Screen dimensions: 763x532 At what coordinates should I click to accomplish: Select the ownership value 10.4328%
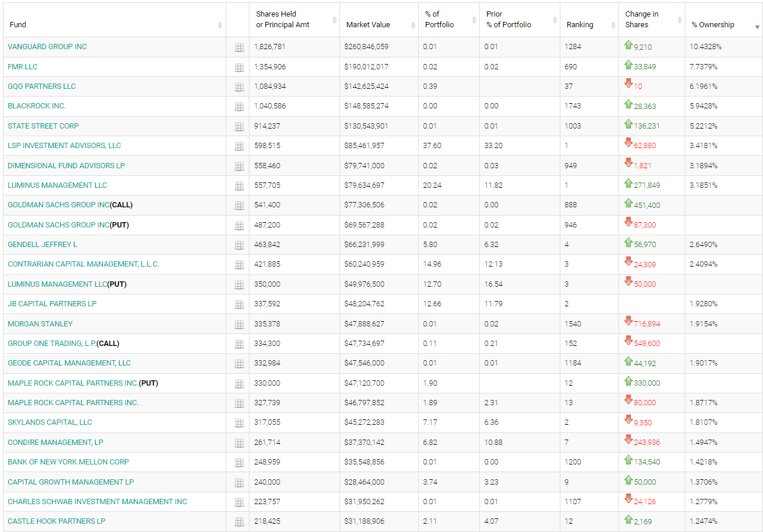coord(706,47)
